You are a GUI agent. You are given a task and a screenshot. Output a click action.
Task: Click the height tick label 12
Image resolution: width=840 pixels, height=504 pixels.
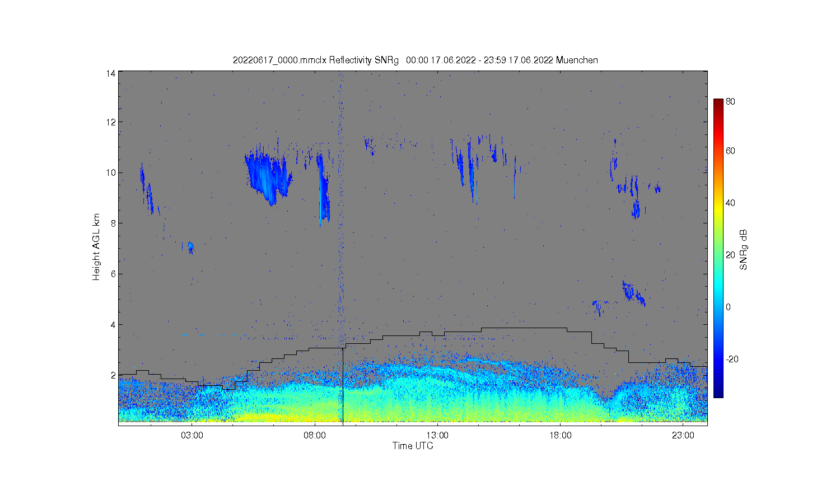coord(111,122)
